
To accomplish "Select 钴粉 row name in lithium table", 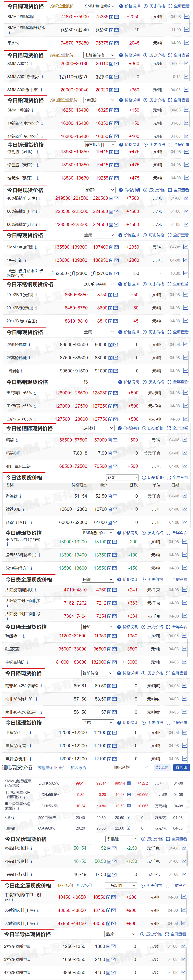I will click(8, 818).
